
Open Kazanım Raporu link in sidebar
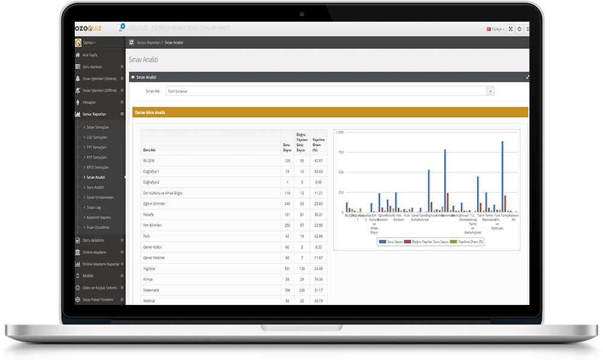click(98, 217)
